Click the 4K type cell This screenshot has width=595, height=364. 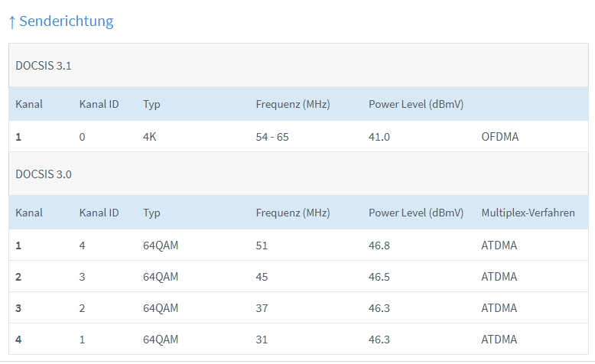click(x=150, y=137)
